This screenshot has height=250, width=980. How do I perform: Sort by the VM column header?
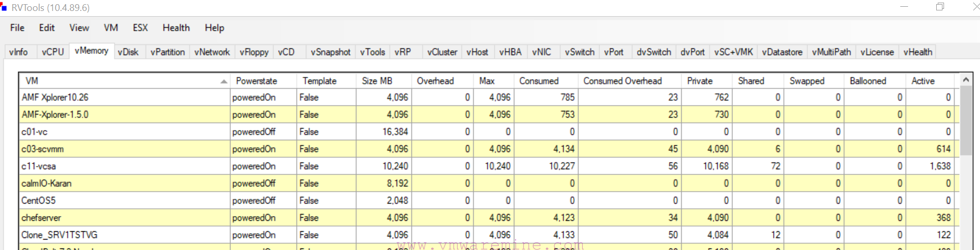pos(125,81)
